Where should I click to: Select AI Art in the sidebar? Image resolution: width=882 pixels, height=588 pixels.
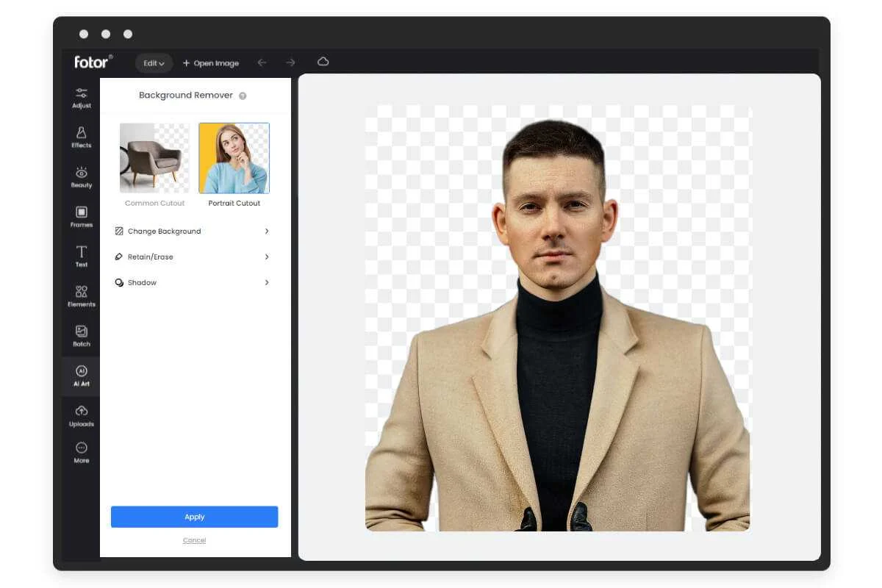pos(81,376)
